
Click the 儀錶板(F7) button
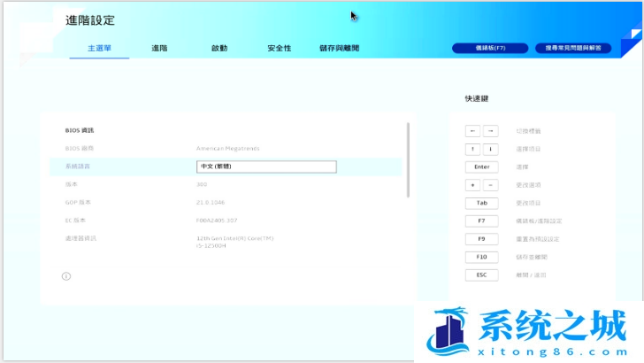pos(489,48)
